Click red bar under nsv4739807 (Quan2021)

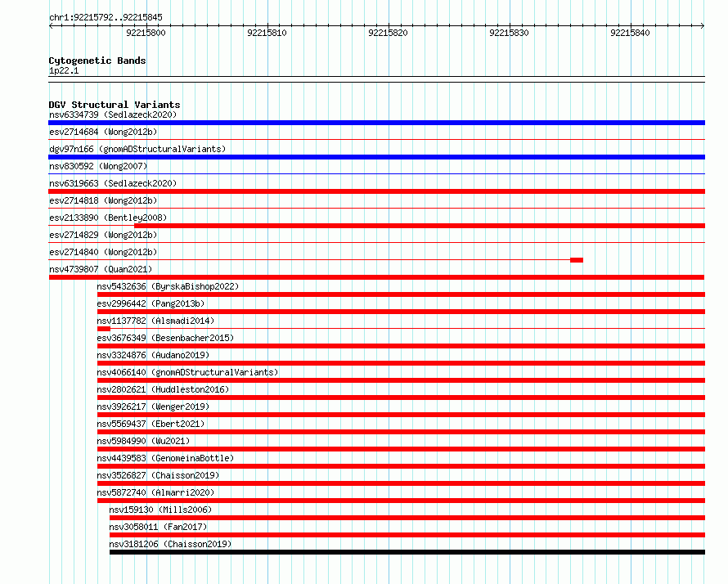point(376,277)
